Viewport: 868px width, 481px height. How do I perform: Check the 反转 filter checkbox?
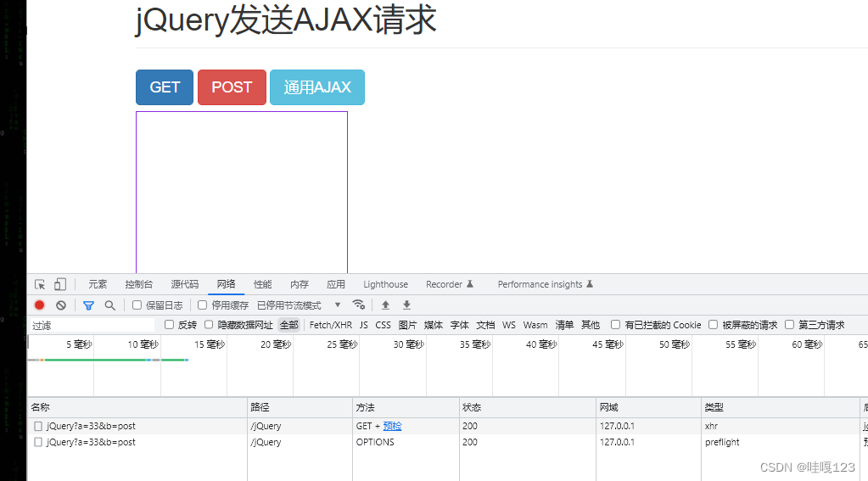(170, 325)
